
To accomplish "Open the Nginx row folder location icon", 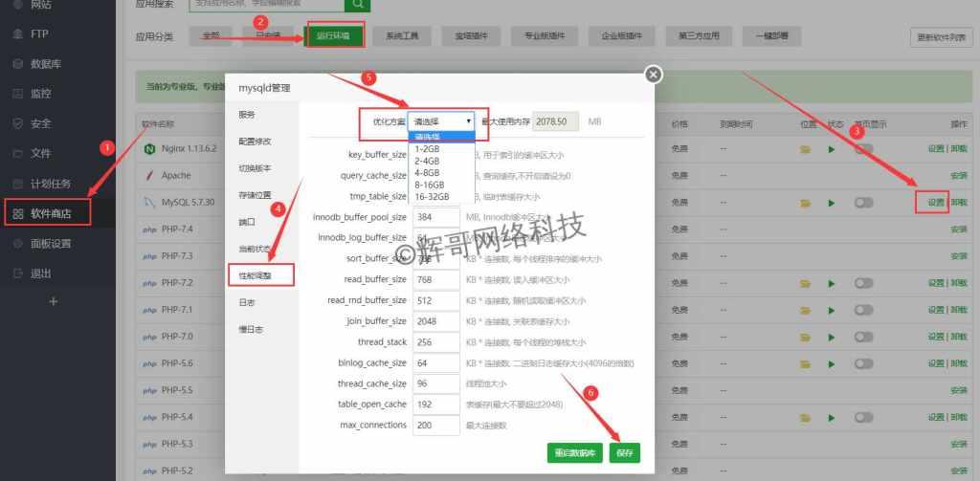I will 806,149.
